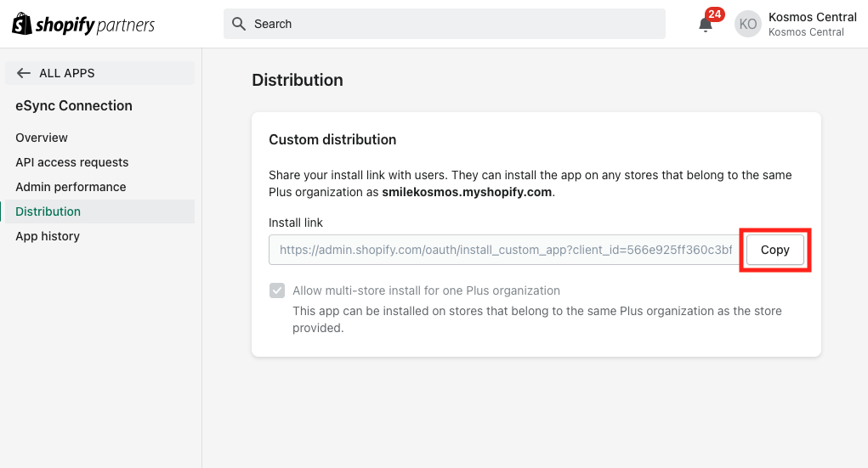Click the red 24 notification badge
Image resolution: width=868 pixels, height=468 pixels.
pyautogui.click(x=715, y=14)
